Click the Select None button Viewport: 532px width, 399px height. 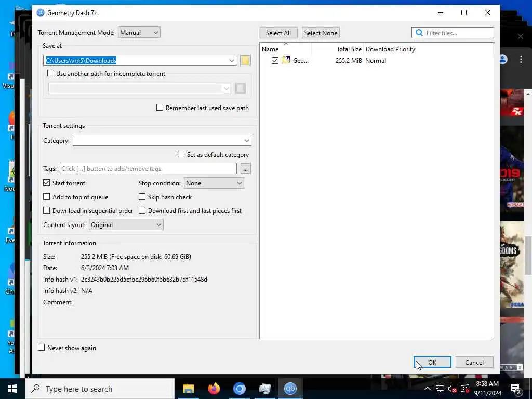pos(321,33)
